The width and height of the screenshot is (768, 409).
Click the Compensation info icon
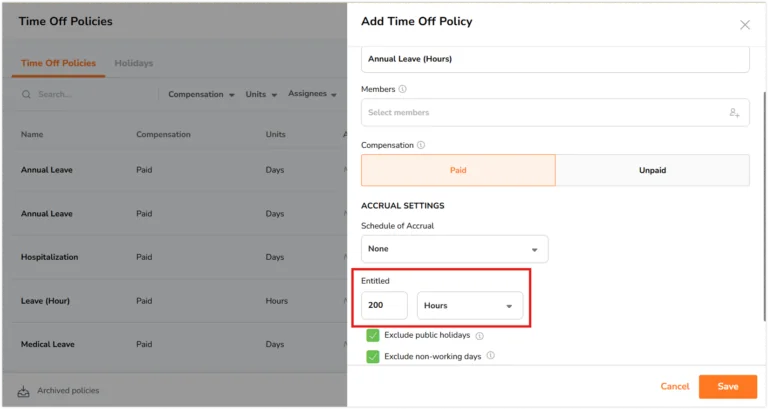421,145
